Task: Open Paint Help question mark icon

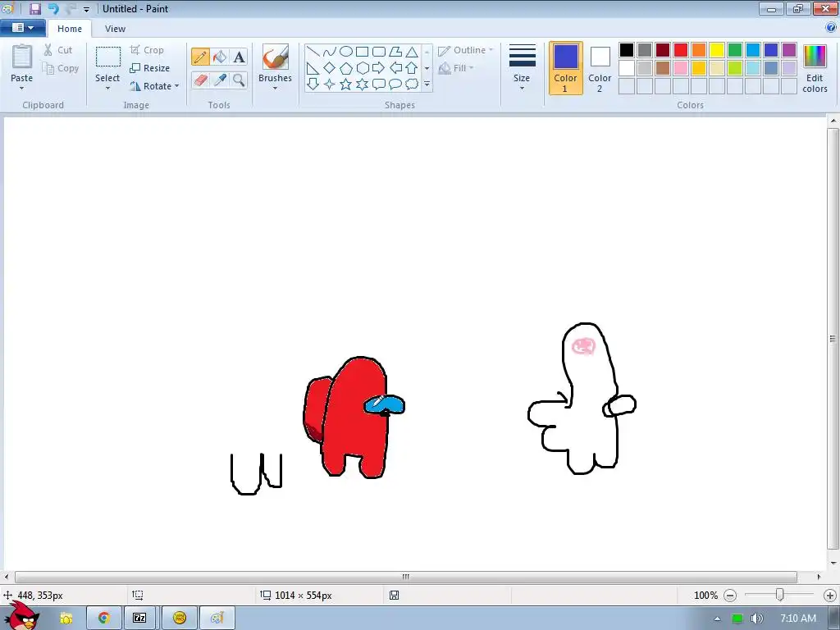Action: coord(831,28)
